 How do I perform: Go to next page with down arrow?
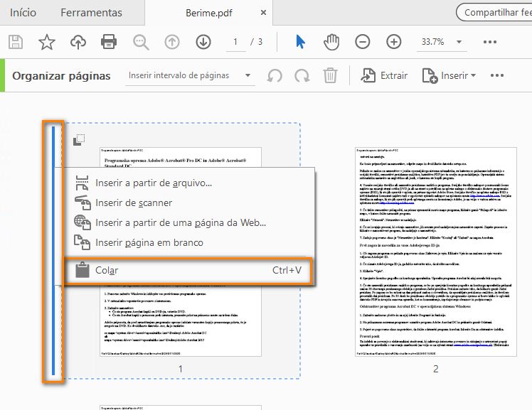[x=203, y=42]
